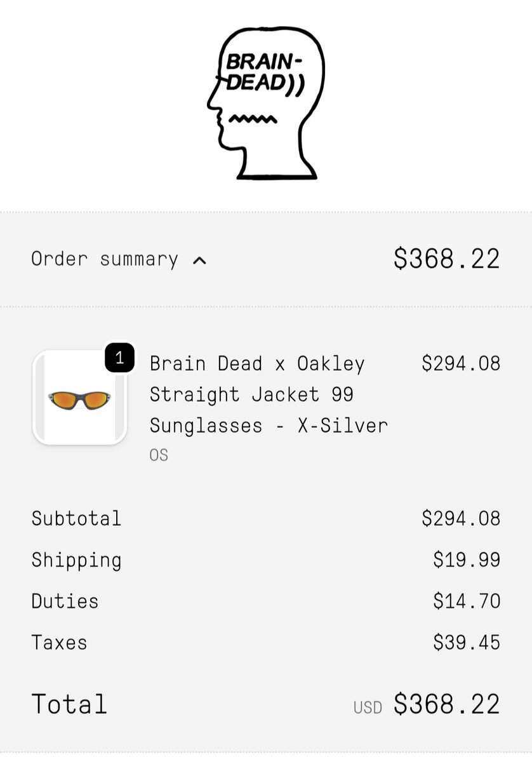Click the Duties amount $14.70
The height and width of the screenshot is (762, 532).
467,601
